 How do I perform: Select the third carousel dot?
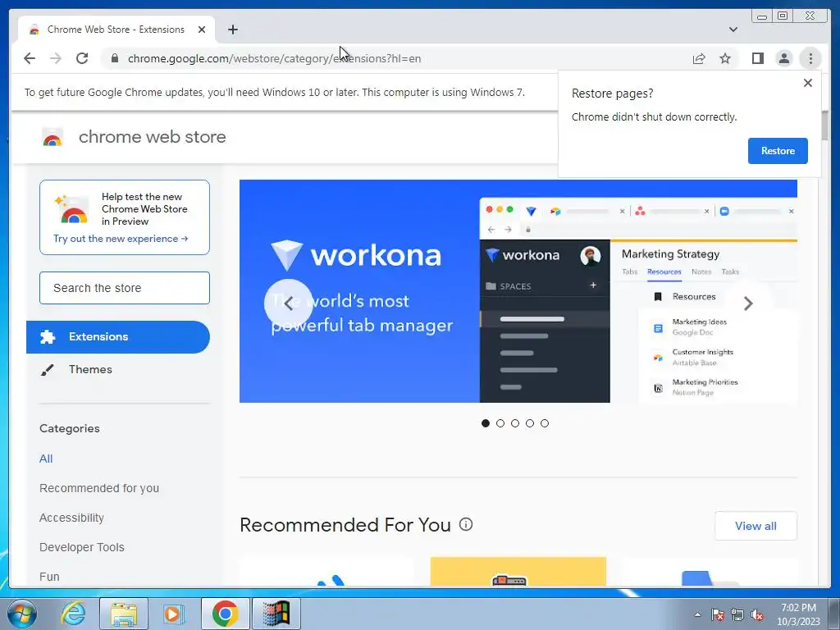515,423
